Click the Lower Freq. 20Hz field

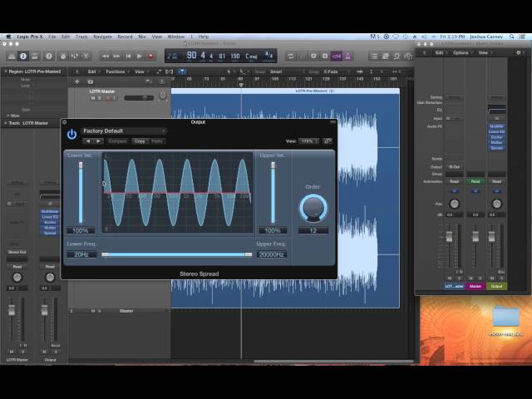tap(81, 254)
